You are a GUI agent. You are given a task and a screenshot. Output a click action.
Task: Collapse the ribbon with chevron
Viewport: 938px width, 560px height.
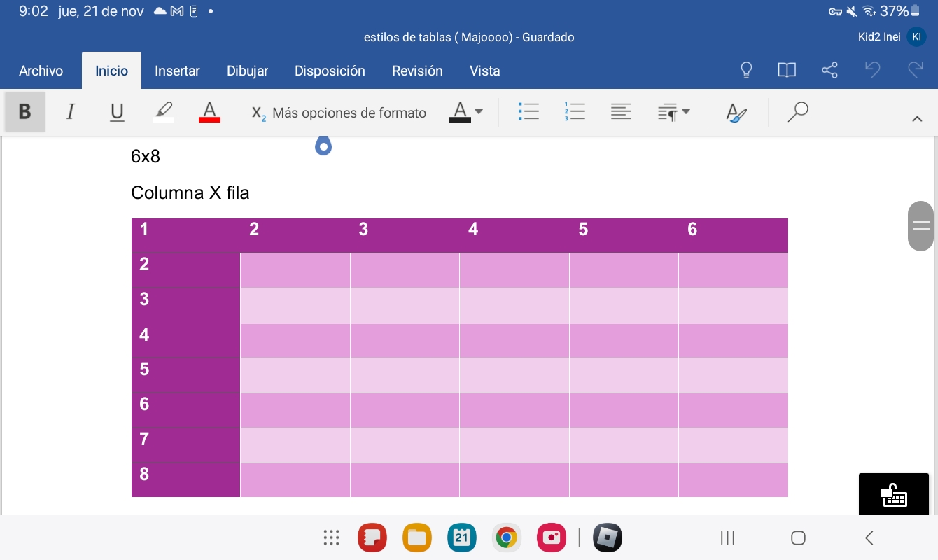click(917, 119)
